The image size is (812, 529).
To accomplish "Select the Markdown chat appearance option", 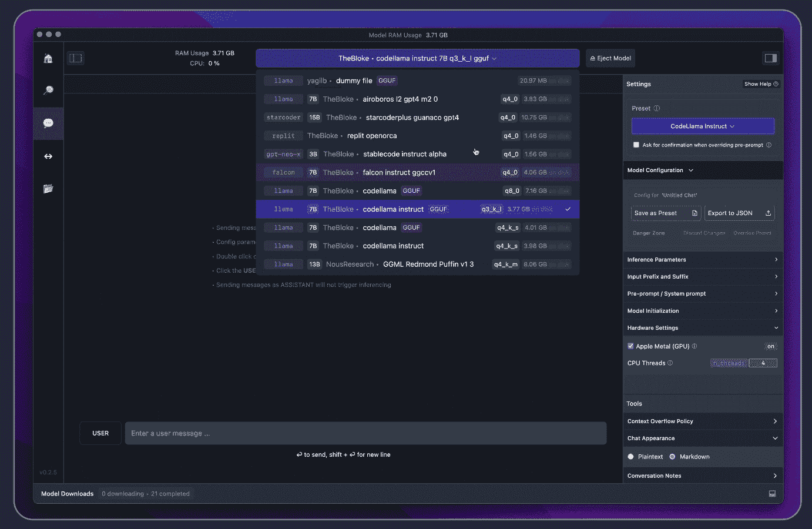I will point(673,457).
